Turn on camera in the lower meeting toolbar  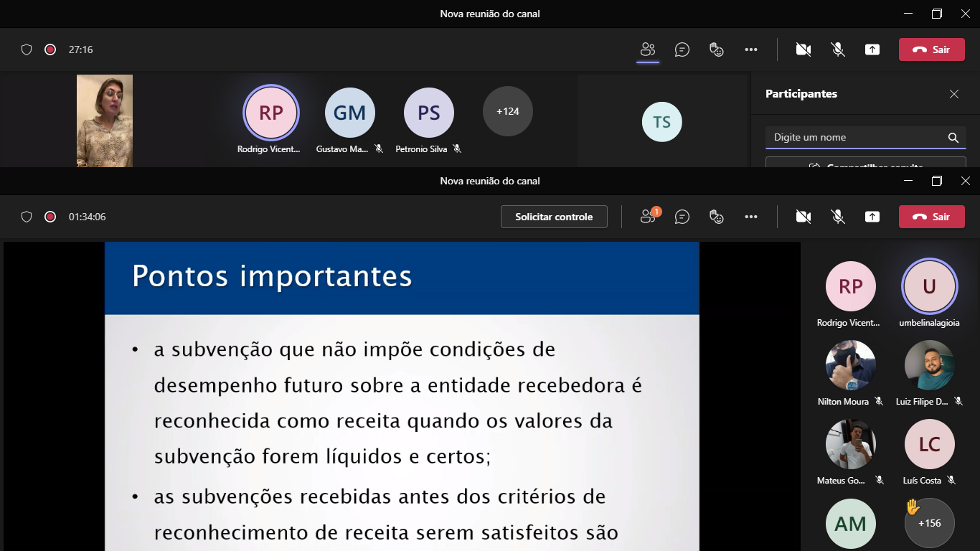pyautogui.click(x=804, y=217)
